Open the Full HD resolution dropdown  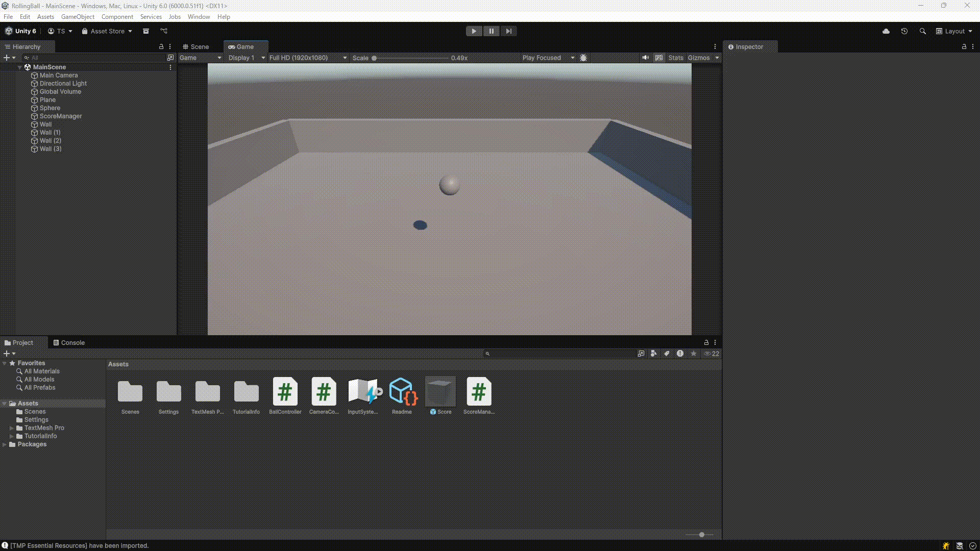(x=308, y=58)
